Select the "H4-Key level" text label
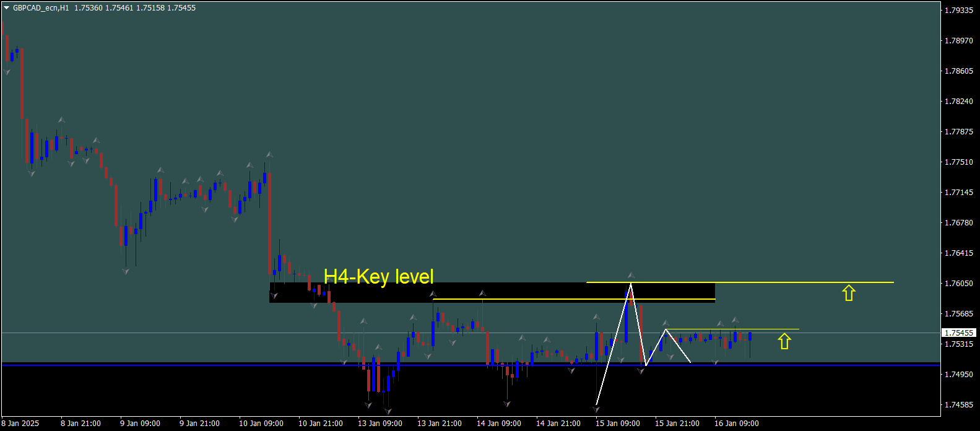The image size is (980, 431). [378, 276]
